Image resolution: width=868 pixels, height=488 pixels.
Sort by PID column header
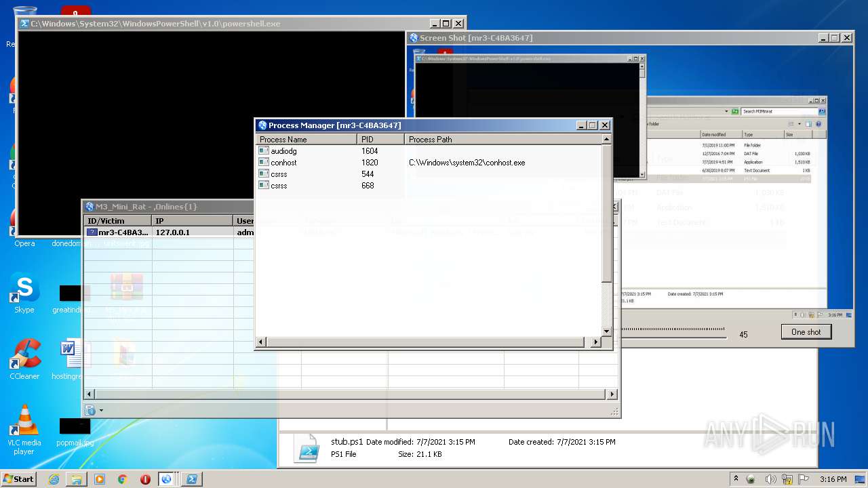(x=380, y=139)
